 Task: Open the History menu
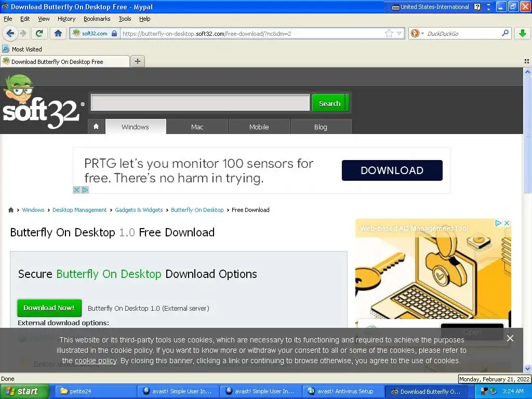66,19
